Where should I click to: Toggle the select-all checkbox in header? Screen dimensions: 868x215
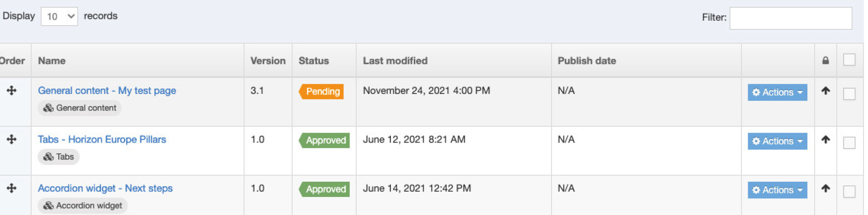[x=849, y=59]
